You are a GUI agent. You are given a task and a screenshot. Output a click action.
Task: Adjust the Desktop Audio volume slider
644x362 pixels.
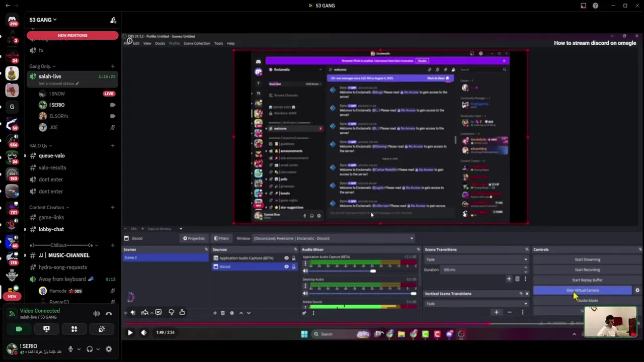[x=363, y=293]
